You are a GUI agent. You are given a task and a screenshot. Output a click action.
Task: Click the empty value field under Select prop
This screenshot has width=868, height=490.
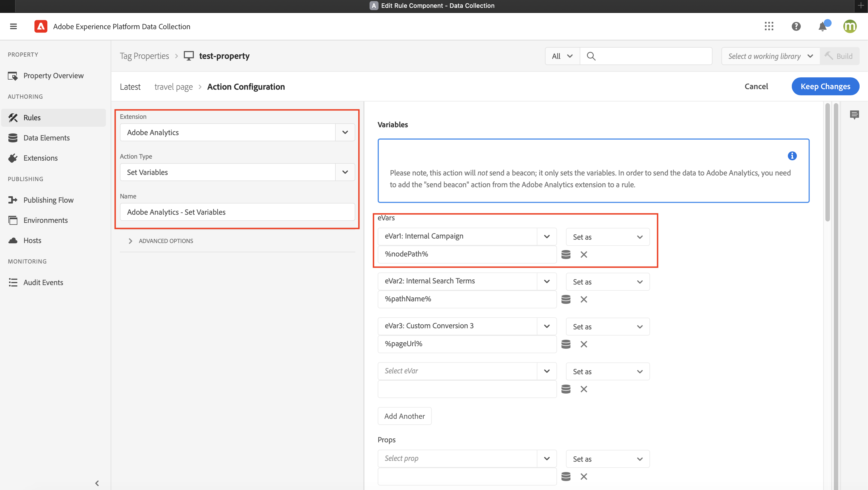[x=467, y=476]
